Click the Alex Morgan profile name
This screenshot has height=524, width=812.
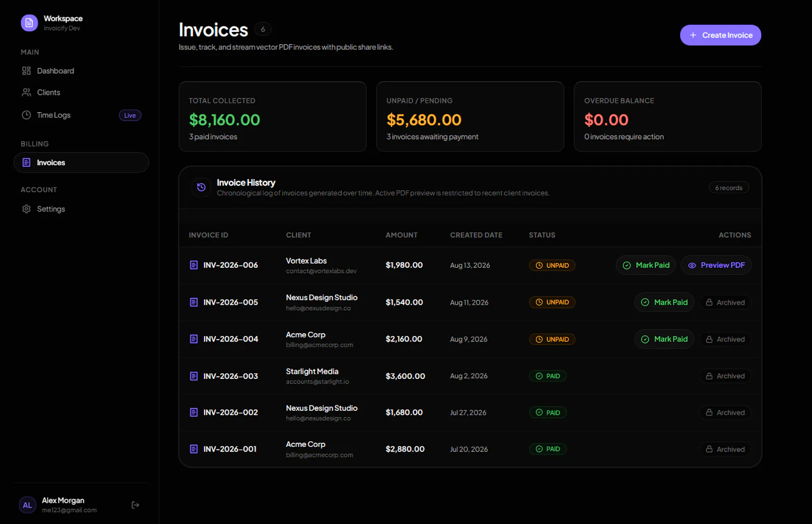click(63, 501)
